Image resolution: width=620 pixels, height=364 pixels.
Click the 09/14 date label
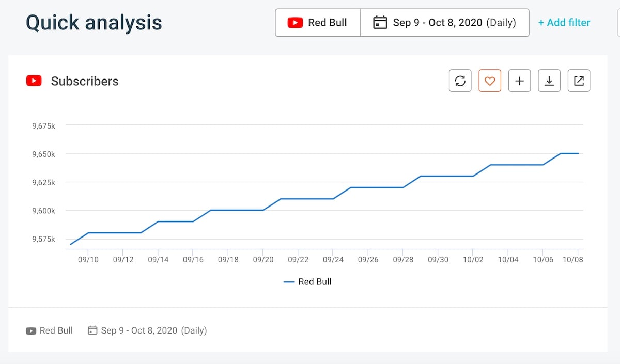coord(158,260)
